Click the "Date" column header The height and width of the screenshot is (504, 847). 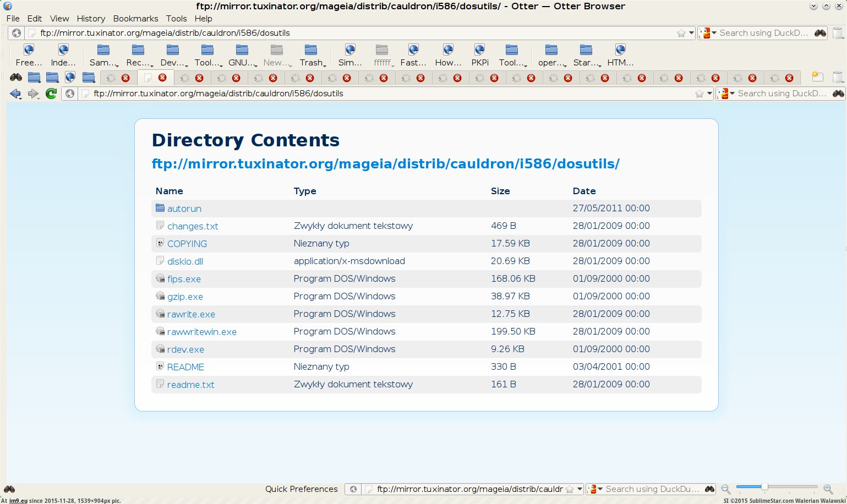tap(584, 191)
